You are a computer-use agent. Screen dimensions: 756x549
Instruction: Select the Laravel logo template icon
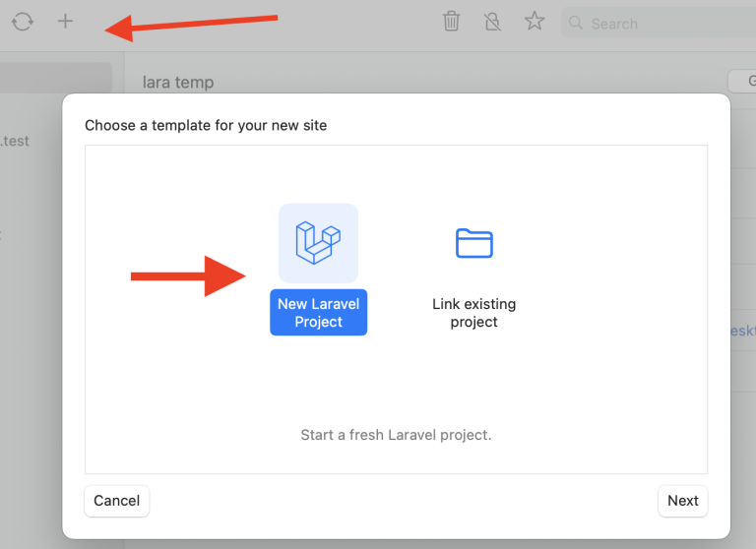(x=318, y=243)
